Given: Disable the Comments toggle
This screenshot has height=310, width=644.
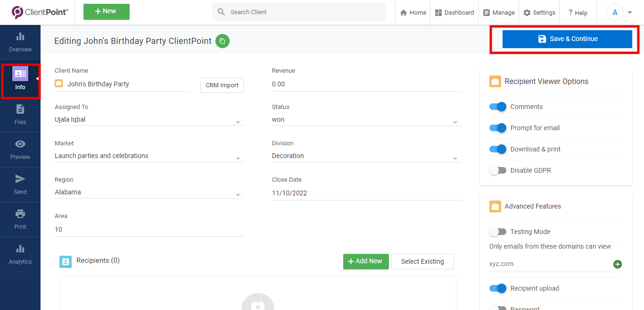Looking at the screenshot, I should pyautogui.click(x=498, y=107).
